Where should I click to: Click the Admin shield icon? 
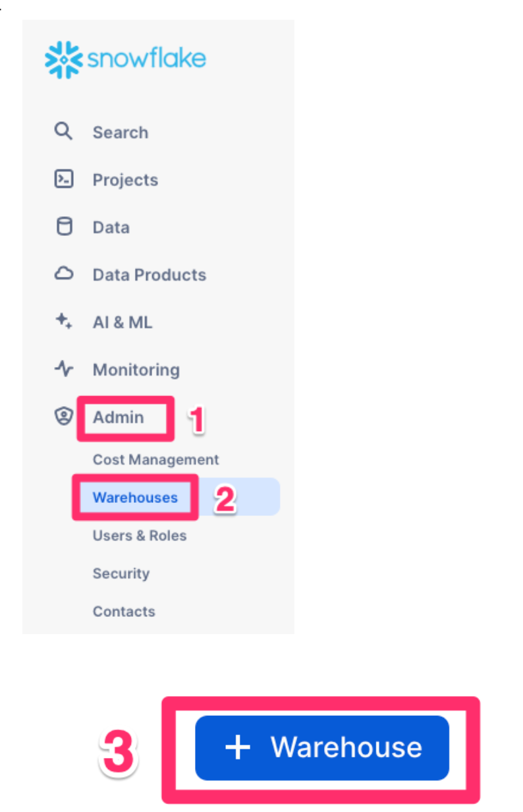63,417
